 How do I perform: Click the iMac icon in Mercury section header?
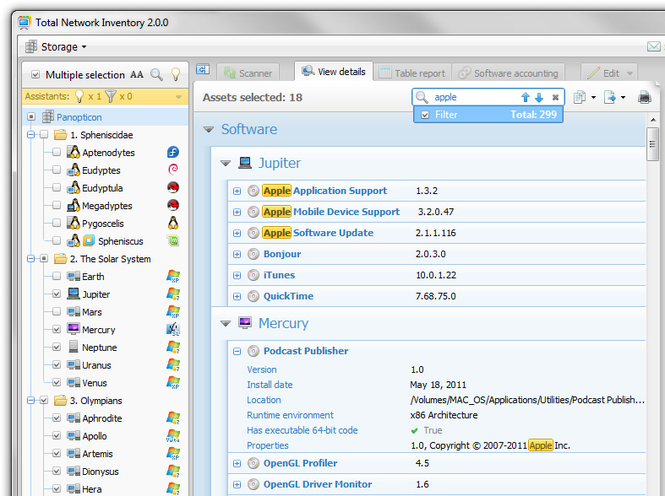(x=245, y=323)
